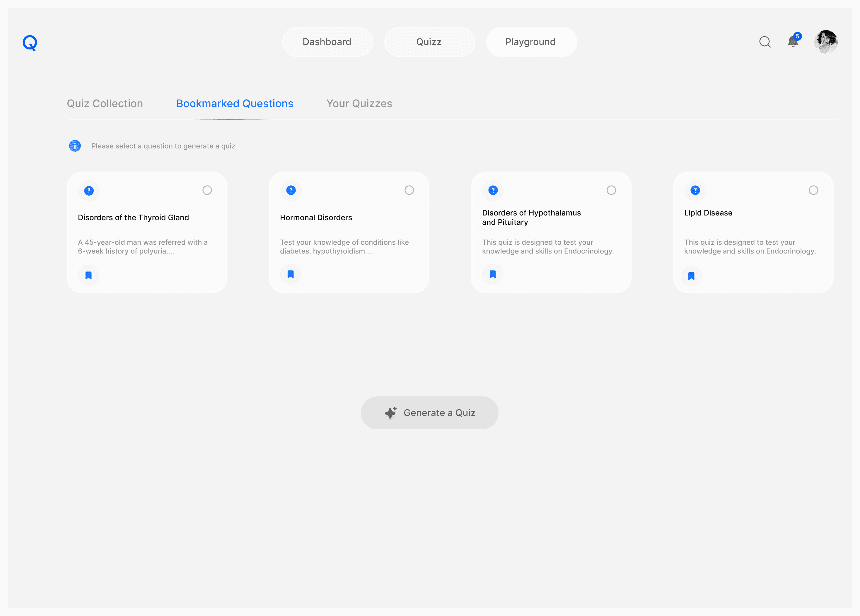Image resolution: width=860 pixels, height=616 pixels.
Task: Go to the Dashboard page
Action: 327,42
